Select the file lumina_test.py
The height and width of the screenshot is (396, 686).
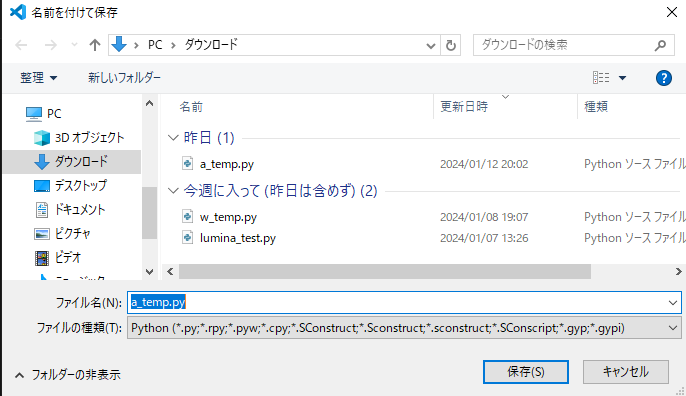coord(238,238)
